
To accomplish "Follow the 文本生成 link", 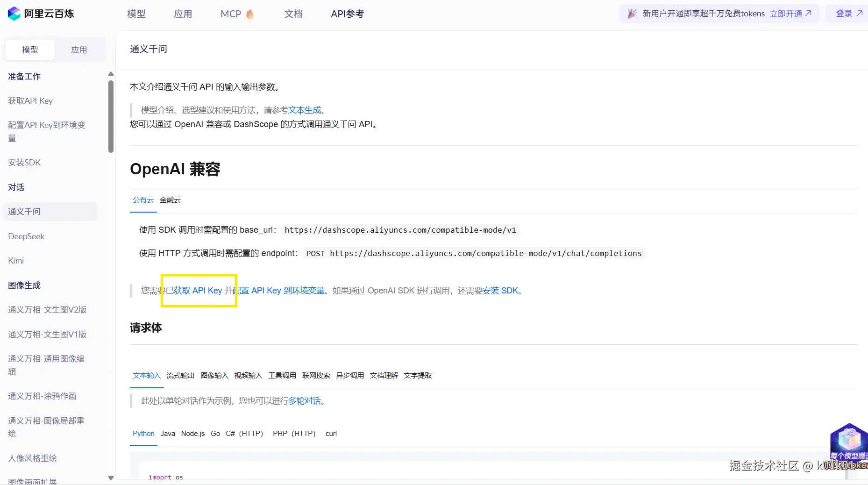I will point(305,110).
